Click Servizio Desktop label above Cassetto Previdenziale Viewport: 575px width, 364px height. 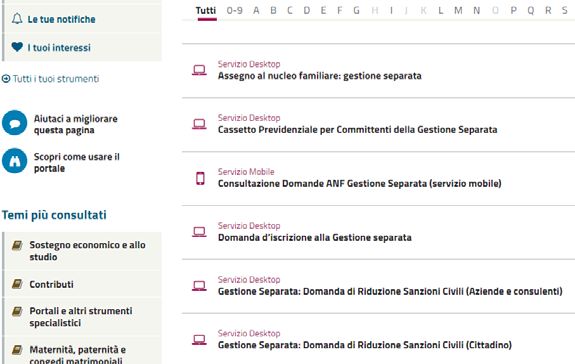click(x=249, y=118)
